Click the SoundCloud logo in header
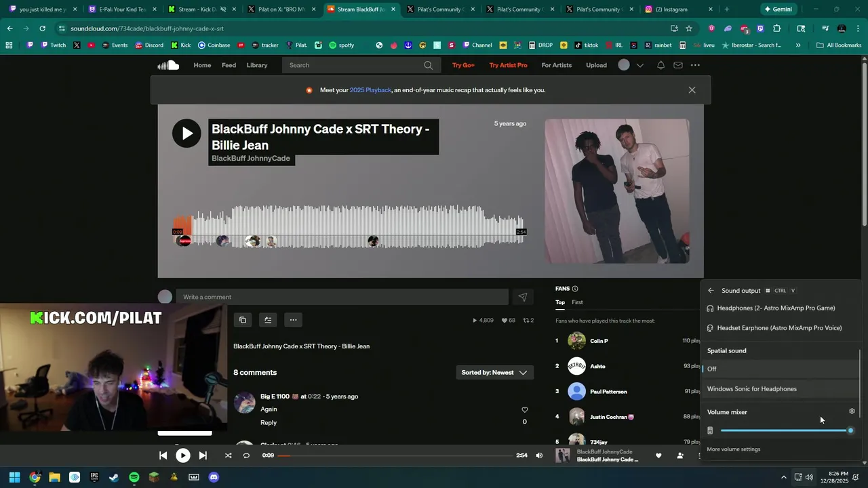Image resolution: width=868 pixels, height=488 pixels. pyautogui.click(x=168, y=65)
